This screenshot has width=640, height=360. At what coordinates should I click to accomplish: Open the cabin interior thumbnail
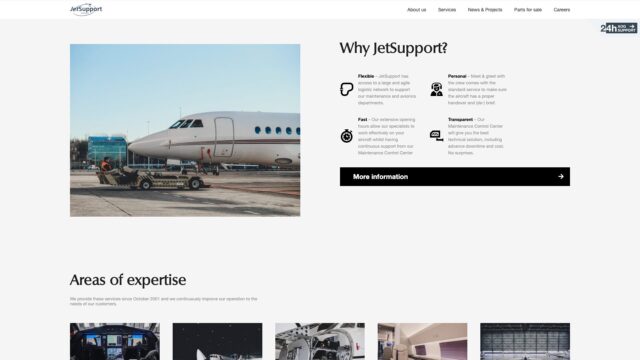click(422, 342)
